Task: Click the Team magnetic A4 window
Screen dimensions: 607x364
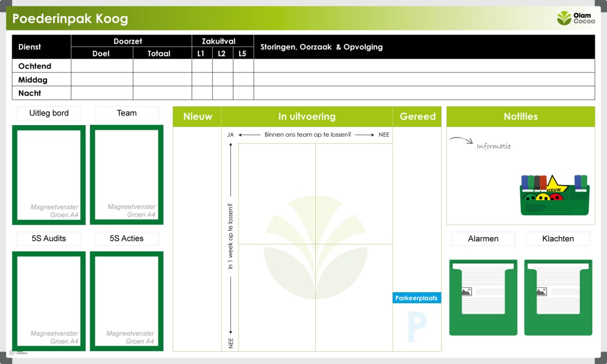Action: (127, 175)
